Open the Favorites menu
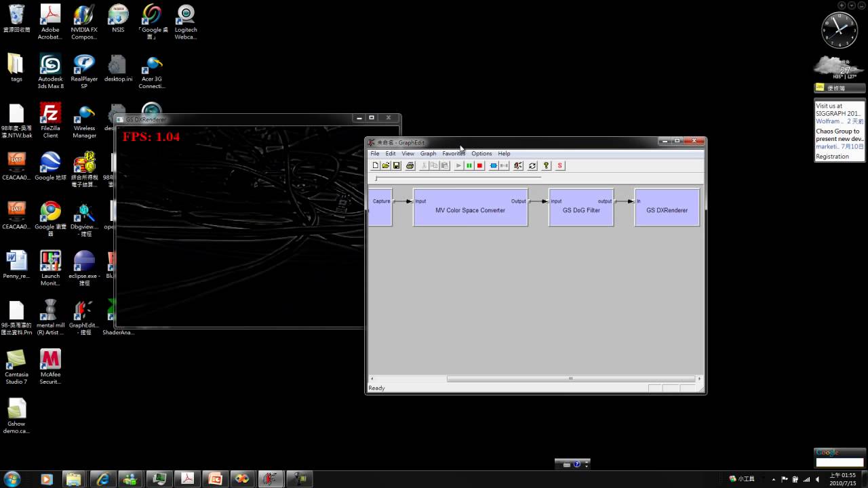The width and height of the screenshot is (868, 488). [x=454, y=154]
